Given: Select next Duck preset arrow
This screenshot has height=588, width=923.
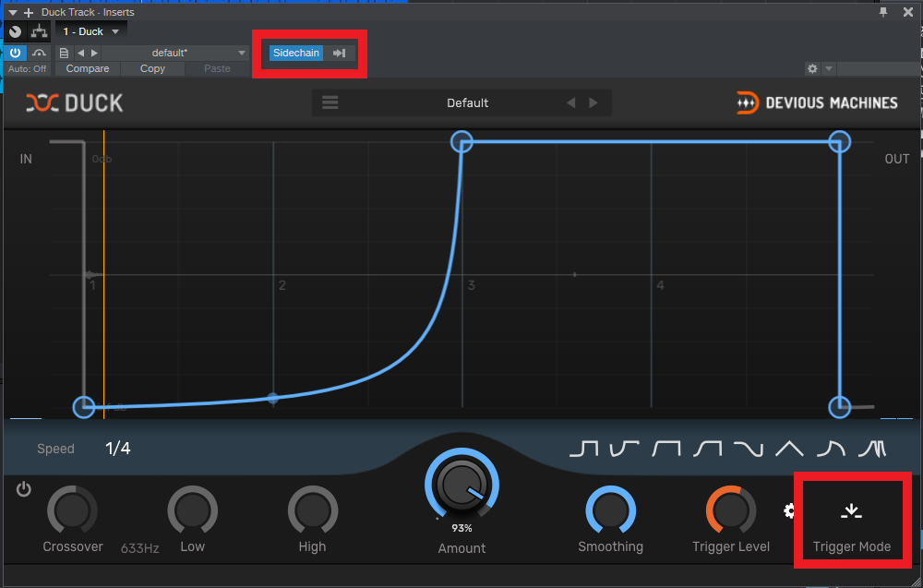Looking at the screenshot, I should [593, 103].
